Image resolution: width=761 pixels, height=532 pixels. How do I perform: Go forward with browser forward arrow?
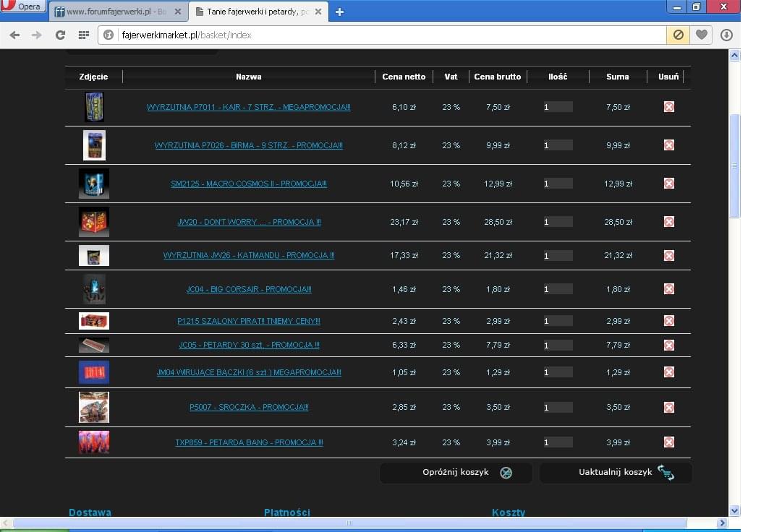[x=36, y=35]
